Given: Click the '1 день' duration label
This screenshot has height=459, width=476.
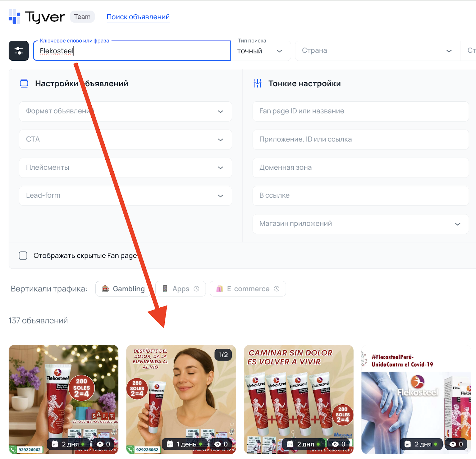Looking at the screenshot, I should point(187,444).
